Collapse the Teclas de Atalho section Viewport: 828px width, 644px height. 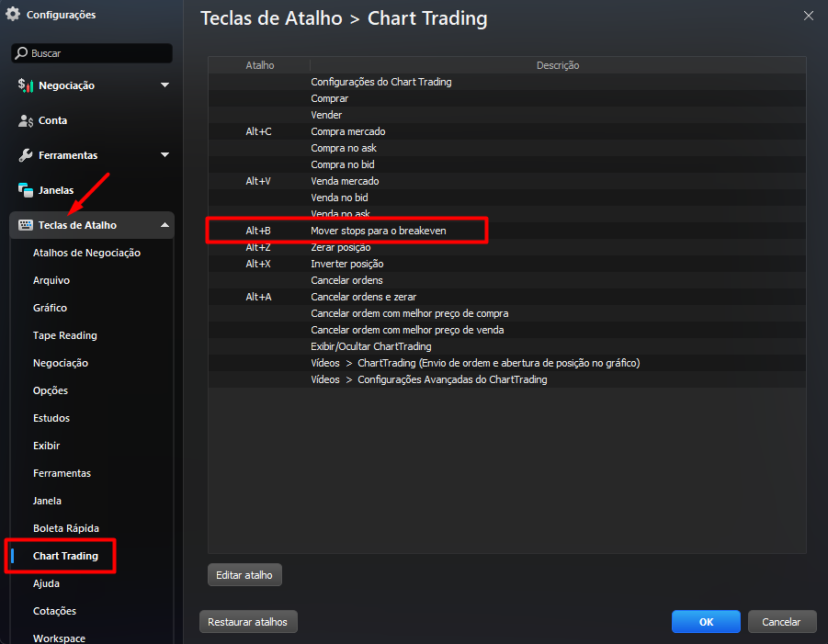click(x=164, y=225)
